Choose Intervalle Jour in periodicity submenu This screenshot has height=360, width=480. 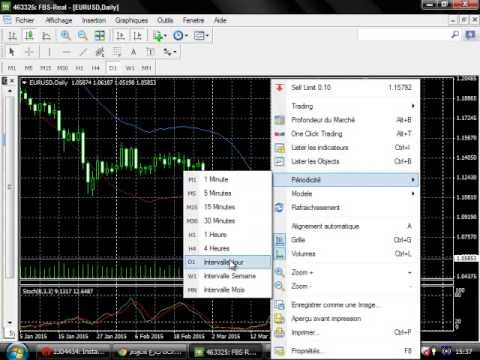(228, 262)
